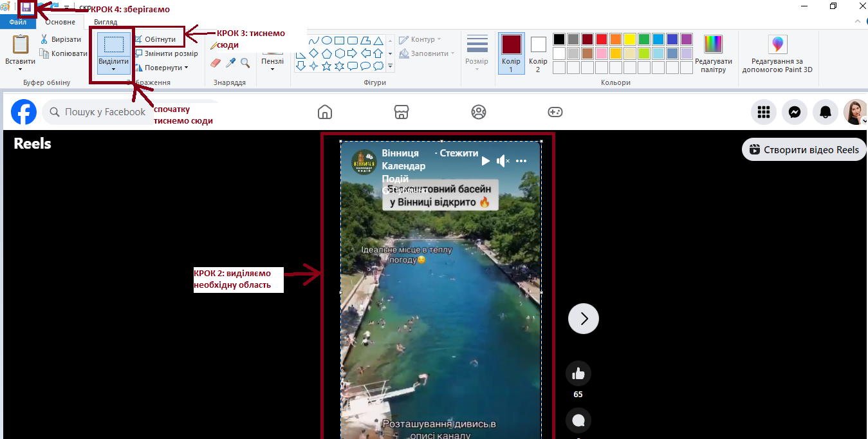This screenshot has width=868, height=439.
Task: Select the five-point star shape
Action: point(326,66)
